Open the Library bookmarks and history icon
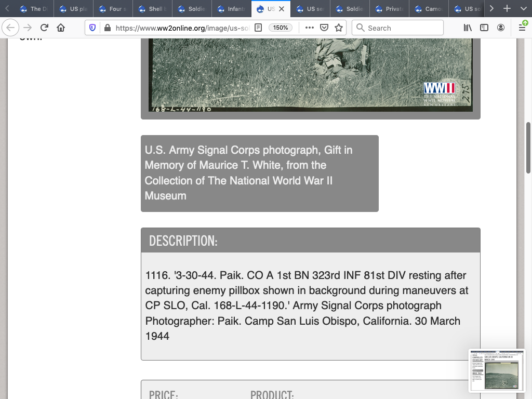The width and height of the screenshot is (532, 399). pyautogui.click(x=468, y=28)
